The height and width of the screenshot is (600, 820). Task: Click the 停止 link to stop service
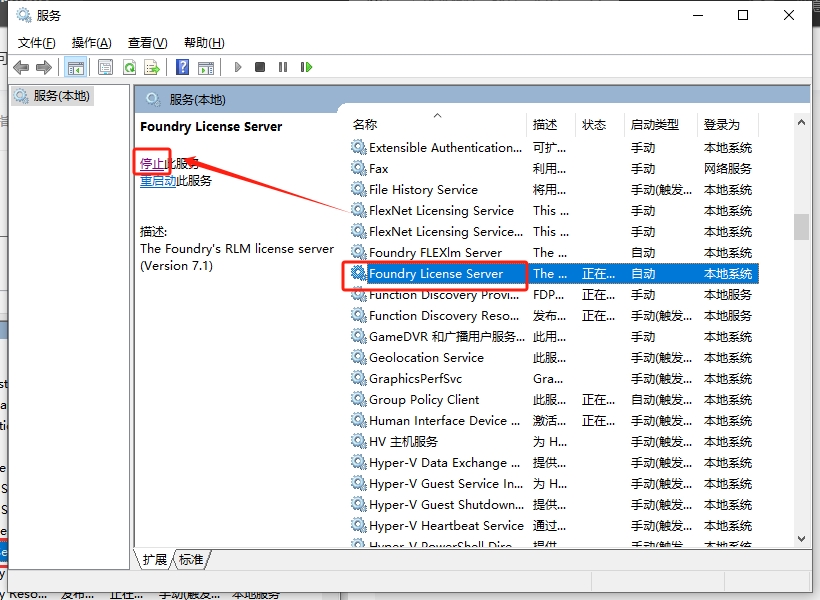coord(151,163)
